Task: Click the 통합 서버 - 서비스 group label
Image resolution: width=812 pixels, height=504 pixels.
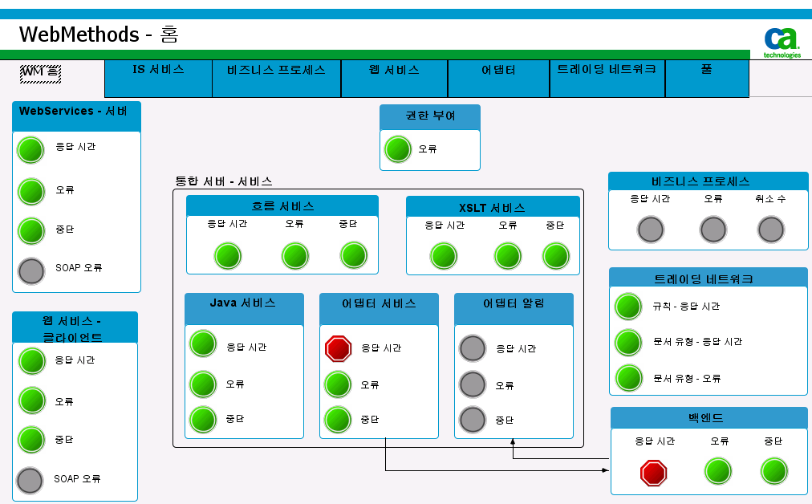Action: (x=224, y=181)
